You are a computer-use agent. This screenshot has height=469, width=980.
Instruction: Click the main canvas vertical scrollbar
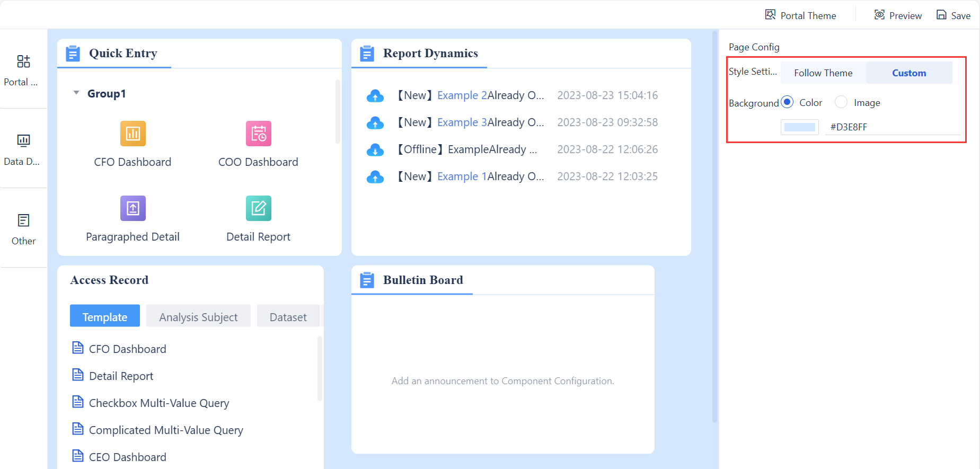coord(714,227)
